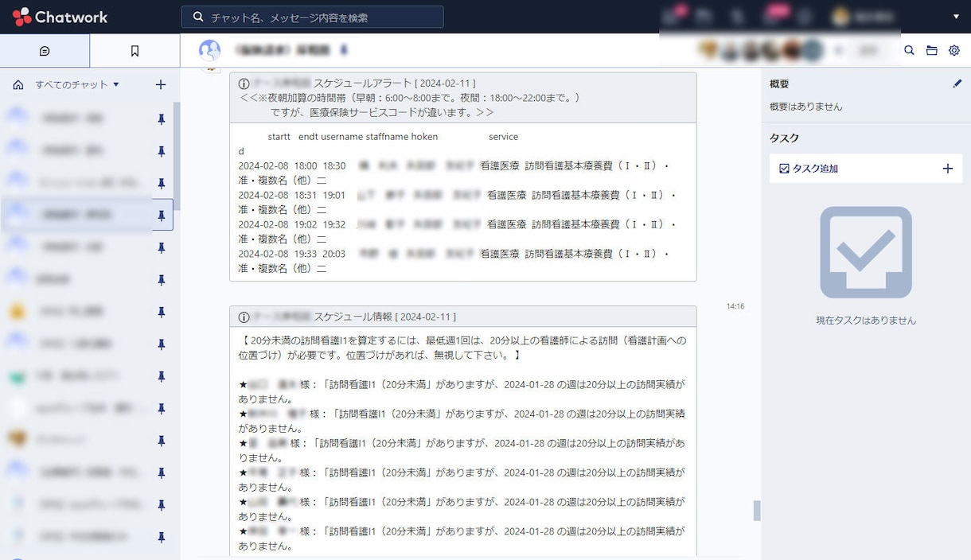Click the 2024-02-08 18:00 18:30 schedule row
Image resolution: width=971 pixels, height=560 pixels.
point(454,173)
